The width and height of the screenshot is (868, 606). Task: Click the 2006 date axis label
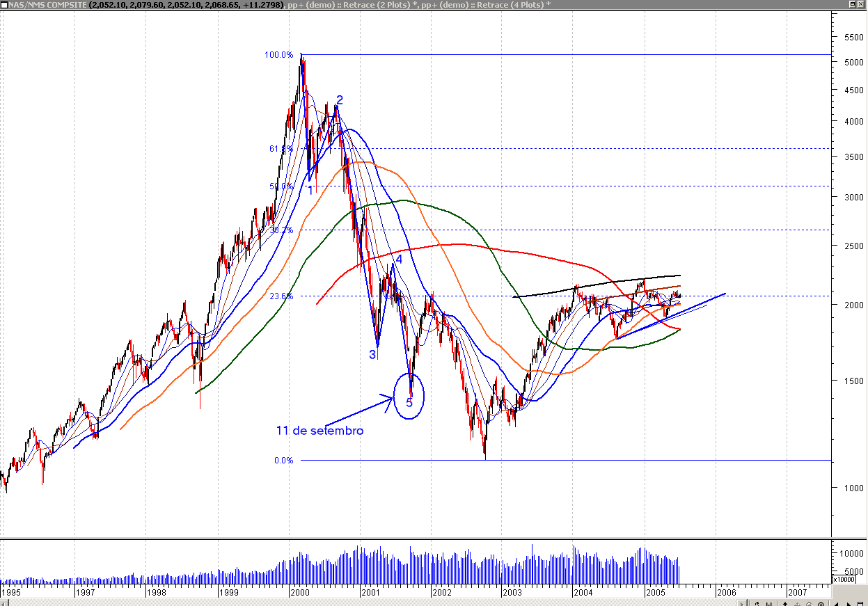point(726,592)
